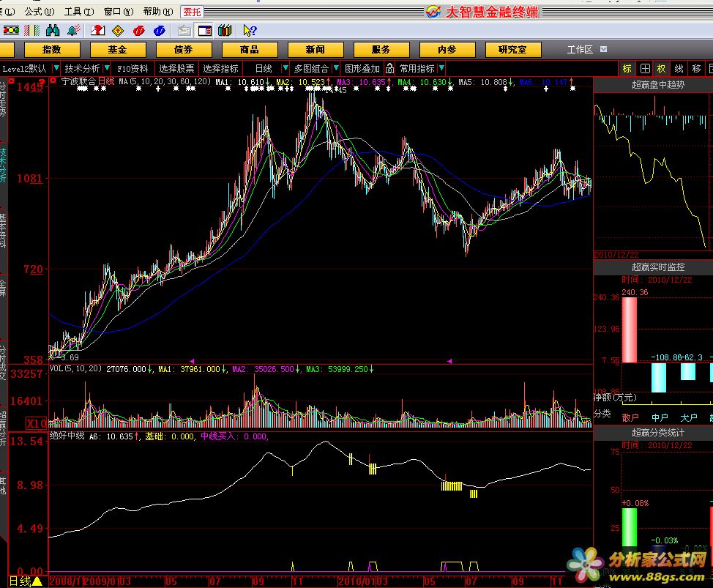Open the 窗口 menu
Image resolution: width=713 pixels, height=588 pixels.
[x=119, y=12]
